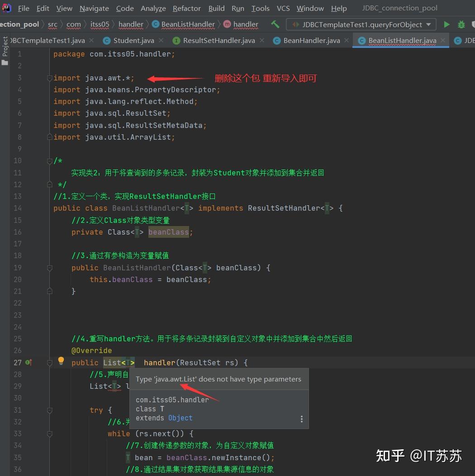475x476 pixels.
Task: Click the src breadcrumb
Action: click(52, 24)
